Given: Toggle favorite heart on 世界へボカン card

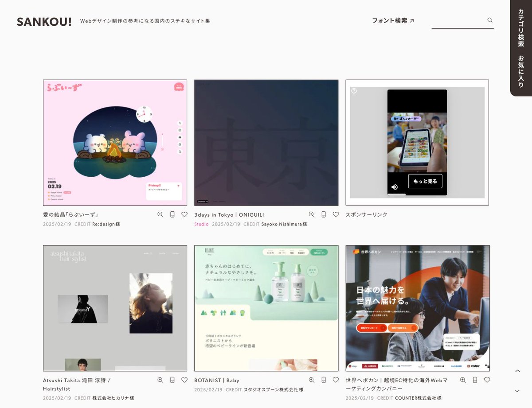Looking at the screenshot, I should point(487,380).
